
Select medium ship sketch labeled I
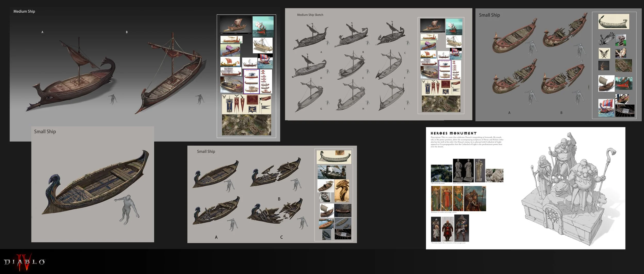[392, 95]
